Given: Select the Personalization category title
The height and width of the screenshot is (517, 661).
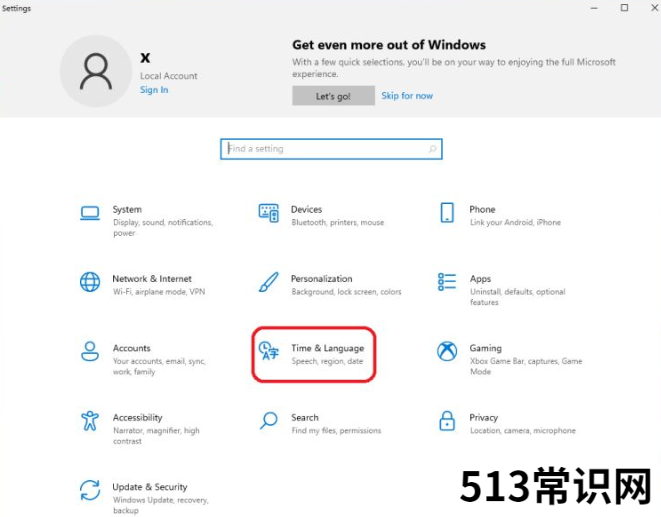Looking at the screenshot, I should click(x=322, y=279).
